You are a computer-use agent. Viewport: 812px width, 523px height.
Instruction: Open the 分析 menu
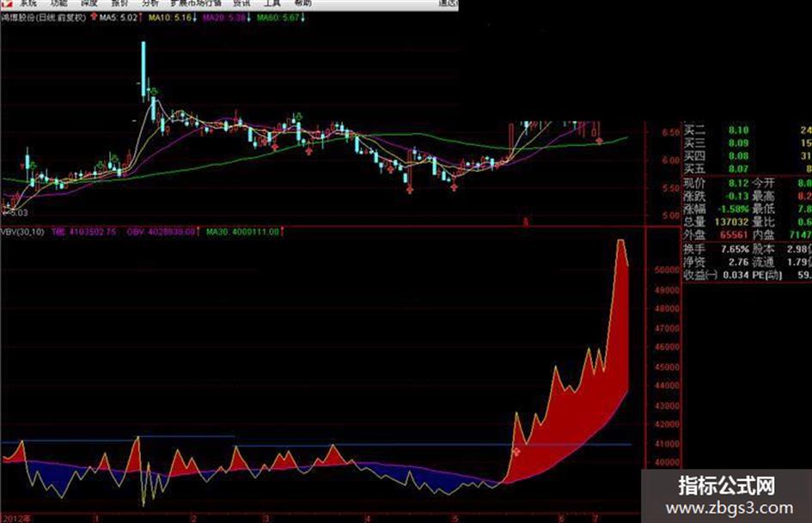(x=150, y=3)
